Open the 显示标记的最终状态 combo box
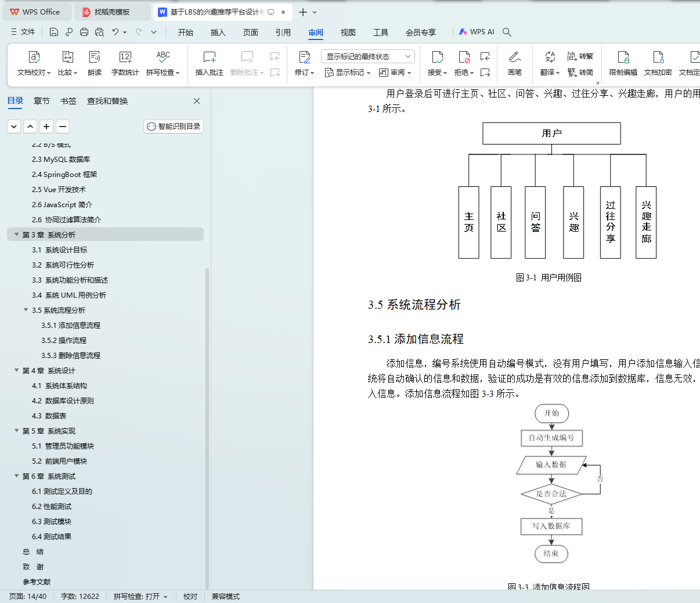Screen dimensions: 700x603 tap(368, 56)
